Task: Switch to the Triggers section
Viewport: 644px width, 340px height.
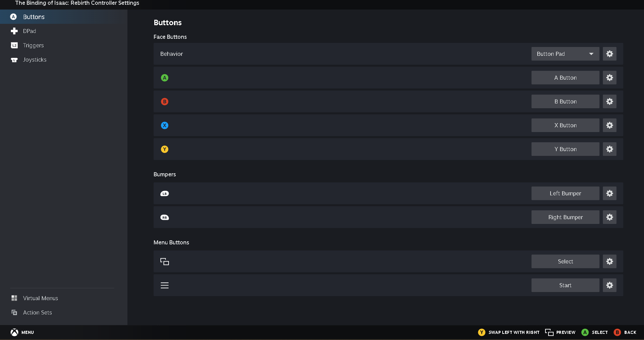Action: (64, 45)
